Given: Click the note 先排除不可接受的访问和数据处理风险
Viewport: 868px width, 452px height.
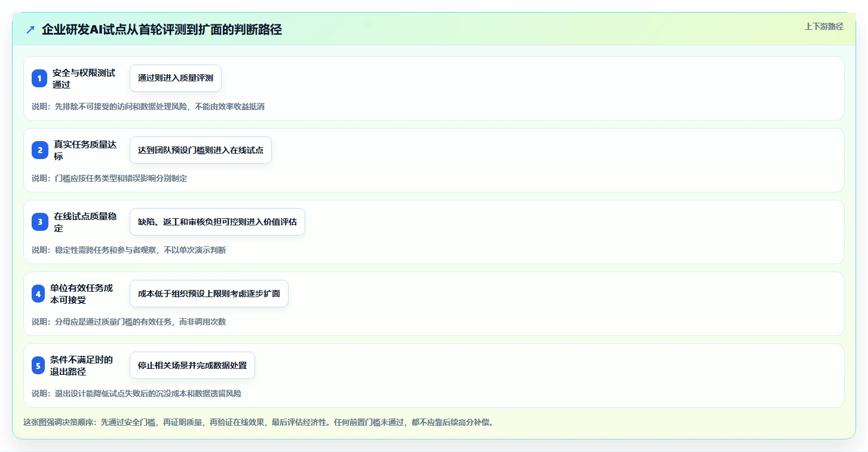Looking at the screenshot, I should click(148, 106).
